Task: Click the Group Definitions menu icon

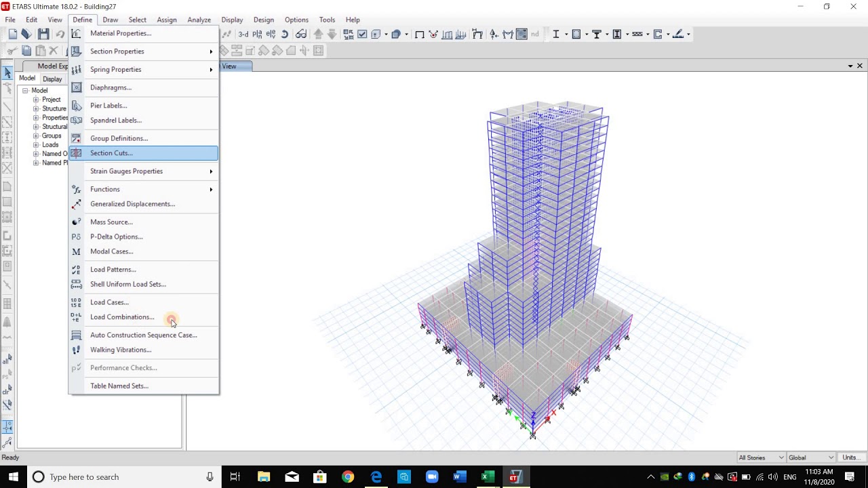Action: tap(77, 138)
